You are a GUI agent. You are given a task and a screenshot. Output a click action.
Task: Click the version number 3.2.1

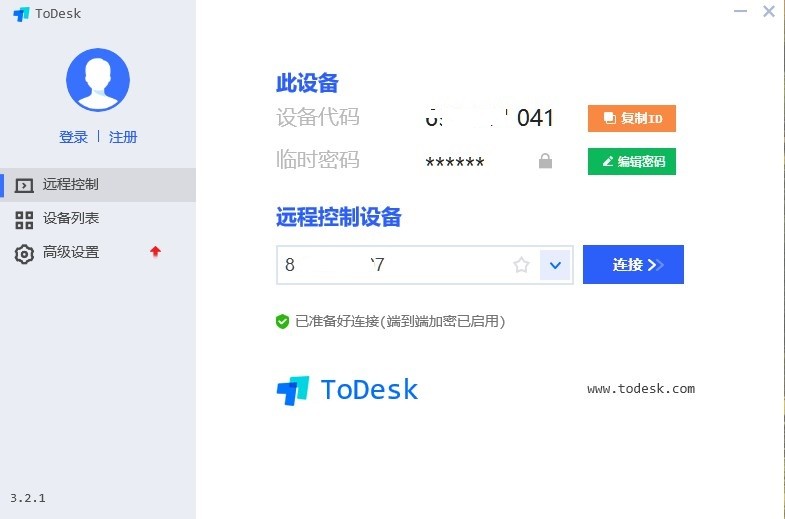point(28,498)
